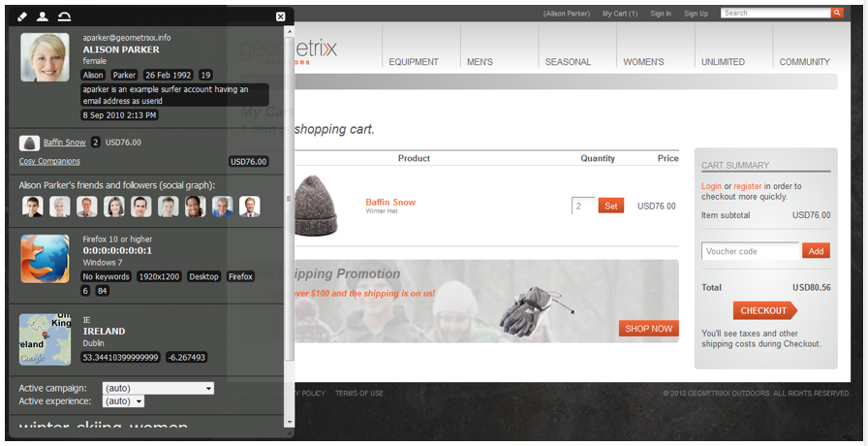This screenshot has height=446, width=868.
Task: Click the register link in Cart Summary
Action: pyautogui.click(x=748, y=186)
